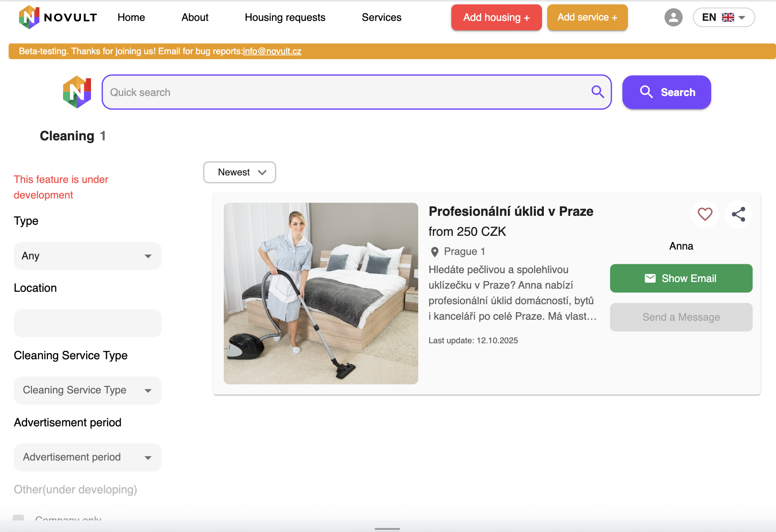Viewport: 776px width, 532px height.
Task: Open the Housing requests page
Action: click(285, 17)
